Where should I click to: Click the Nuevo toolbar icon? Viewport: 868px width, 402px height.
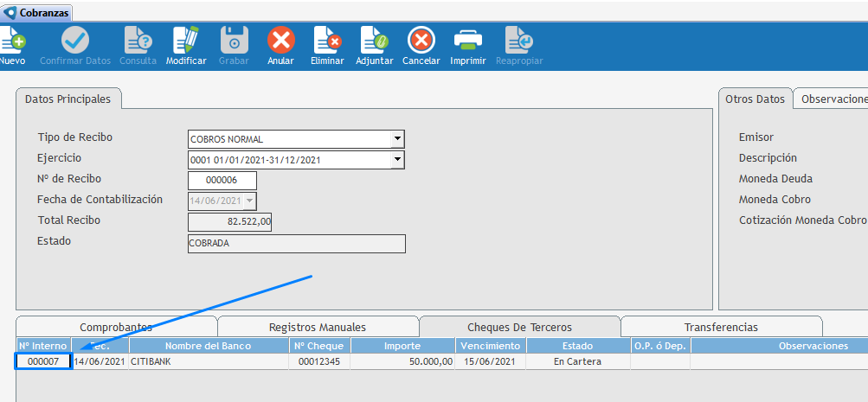pyautogui.click(x=12, y=41)
